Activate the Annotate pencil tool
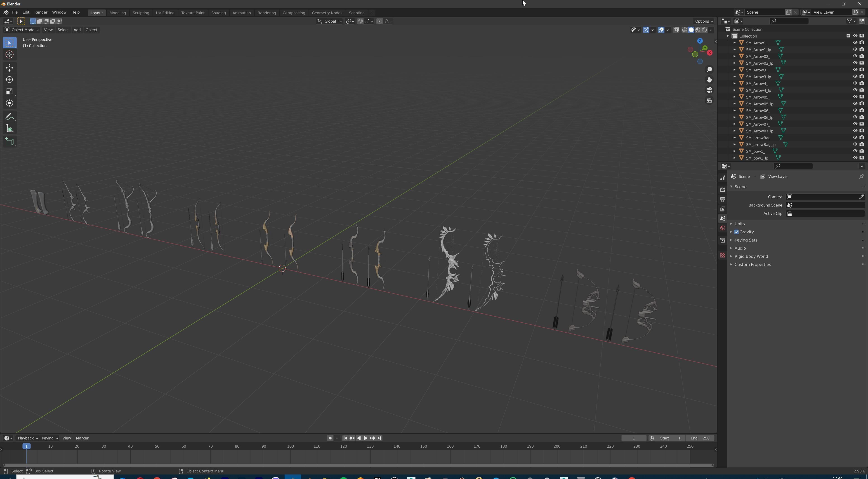 [9, 117]
